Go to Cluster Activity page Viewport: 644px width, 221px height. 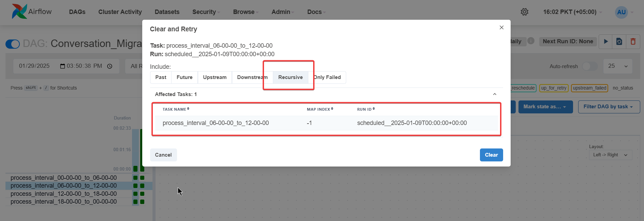[120, 12]
